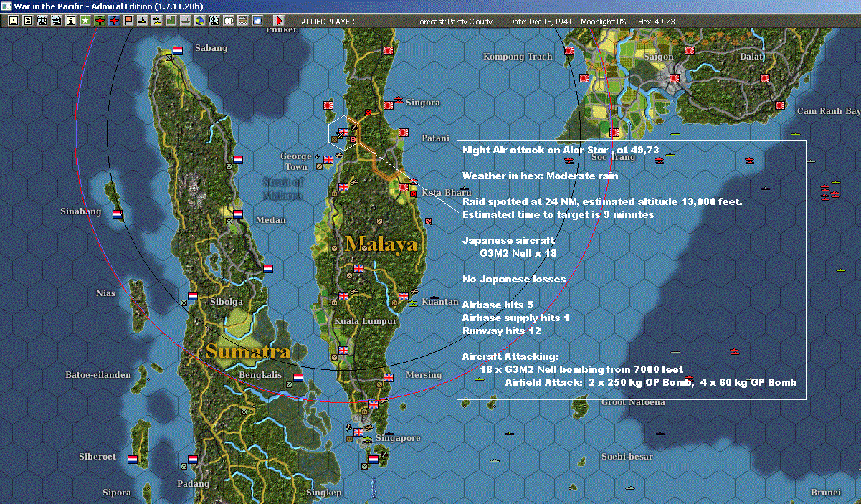Click 'Forecast: Partly Cloudy' status text
Viewport: 861px width, 504px height.
[x=455, y=22]
